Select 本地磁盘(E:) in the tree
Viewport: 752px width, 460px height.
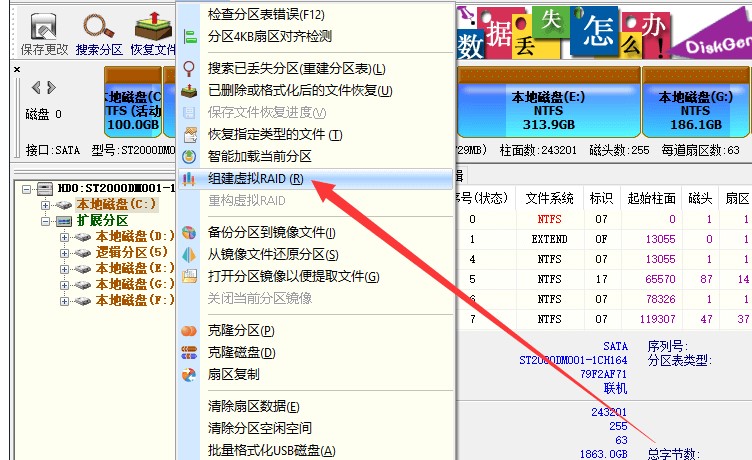135,269
